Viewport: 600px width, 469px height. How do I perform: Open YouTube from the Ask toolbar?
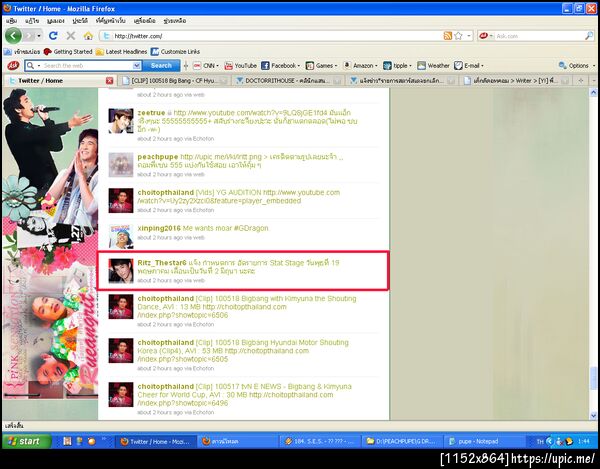(x=240, y=66)
